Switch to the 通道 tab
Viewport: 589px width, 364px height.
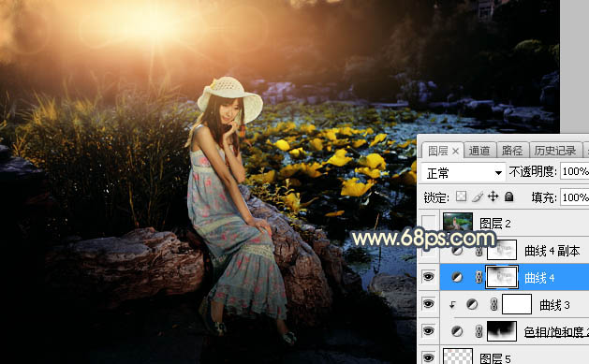click(x=479, y=151)
